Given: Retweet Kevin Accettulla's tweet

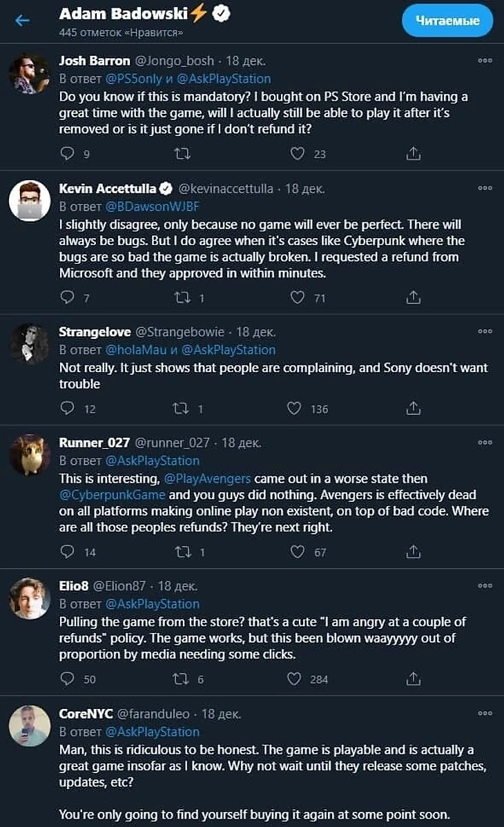Looking at the screenshot, I should (x=182, y=298).
